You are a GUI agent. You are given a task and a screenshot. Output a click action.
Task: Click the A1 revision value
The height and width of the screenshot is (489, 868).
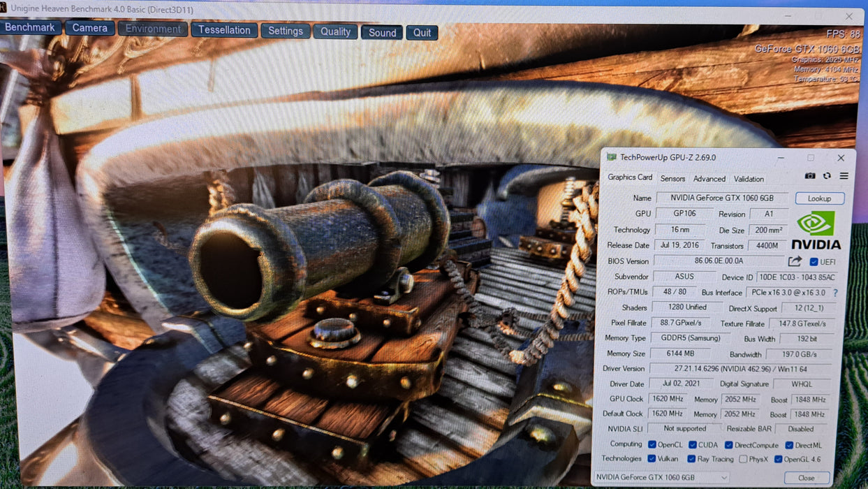(x=768, y=214)
